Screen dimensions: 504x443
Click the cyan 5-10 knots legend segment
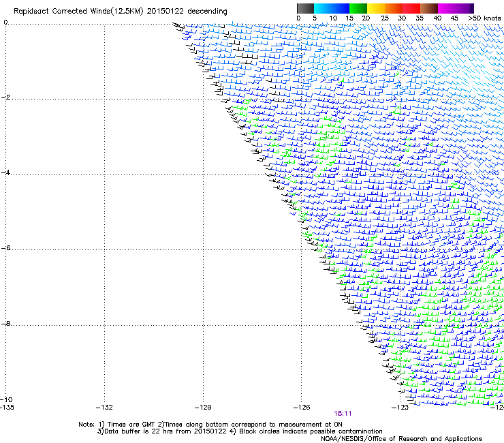pos(322,8)
